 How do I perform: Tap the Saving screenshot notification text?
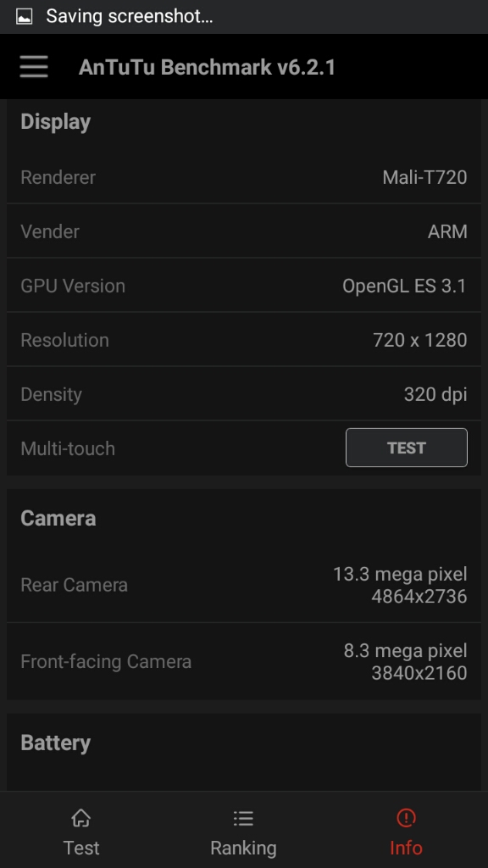click(x=130, y=17)
